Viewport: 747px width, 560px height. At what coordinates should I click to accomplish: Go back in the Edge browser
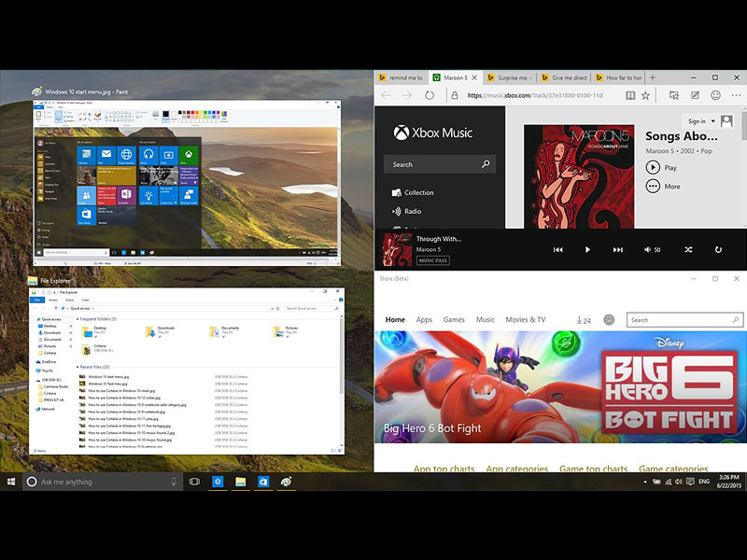pyautogui.click(x=386, y=95)
